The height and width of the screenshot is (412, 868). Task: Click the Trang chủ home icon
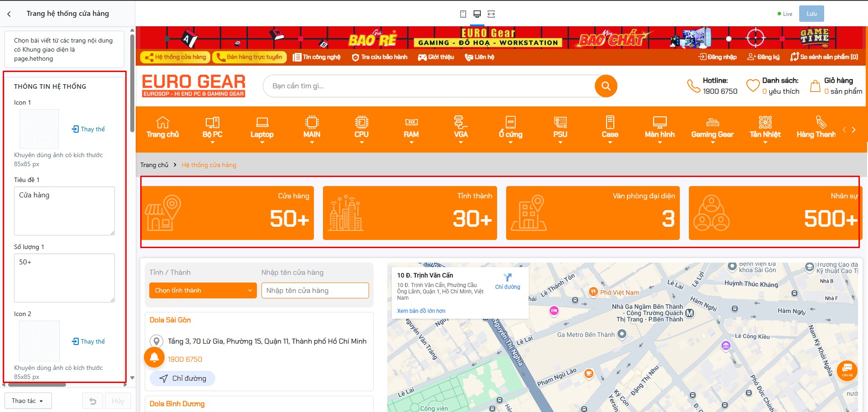[163, 122]
